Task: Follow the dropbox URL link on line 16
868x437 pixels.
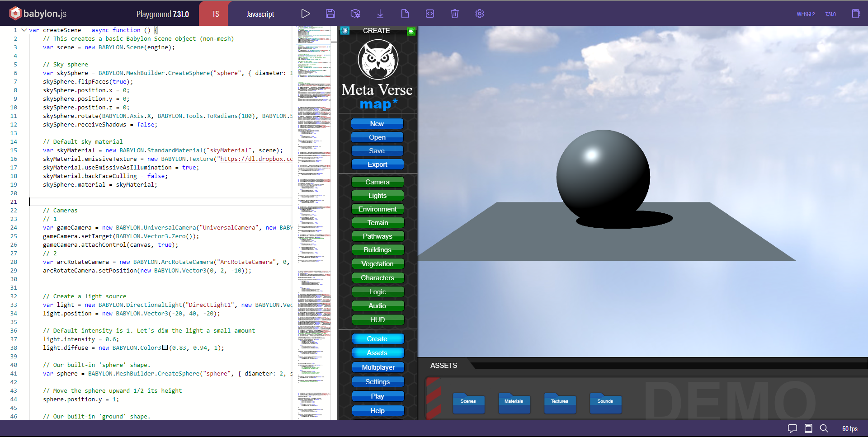Action: click(x=256, y=159)
